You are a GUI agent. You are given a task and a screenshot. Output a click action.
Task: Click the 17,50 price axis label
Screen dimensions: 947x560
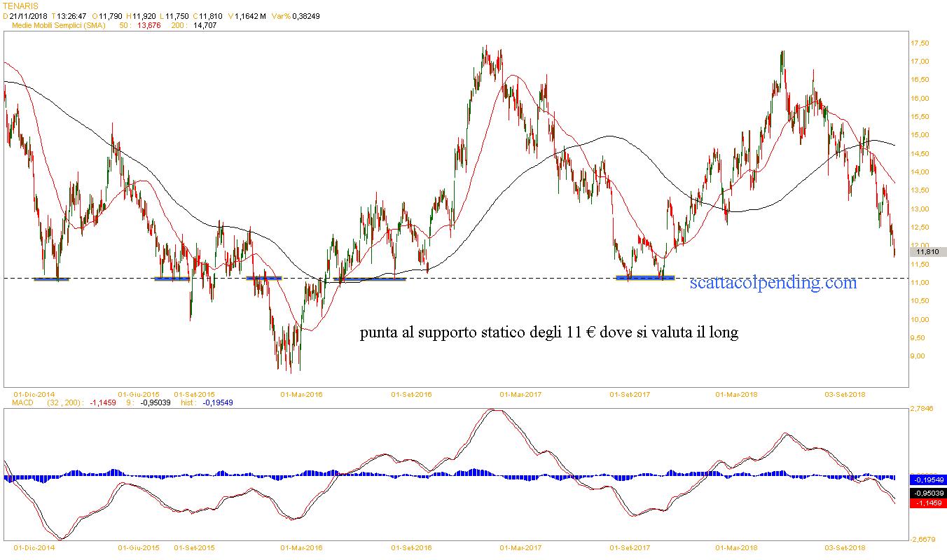pos(919,43)
